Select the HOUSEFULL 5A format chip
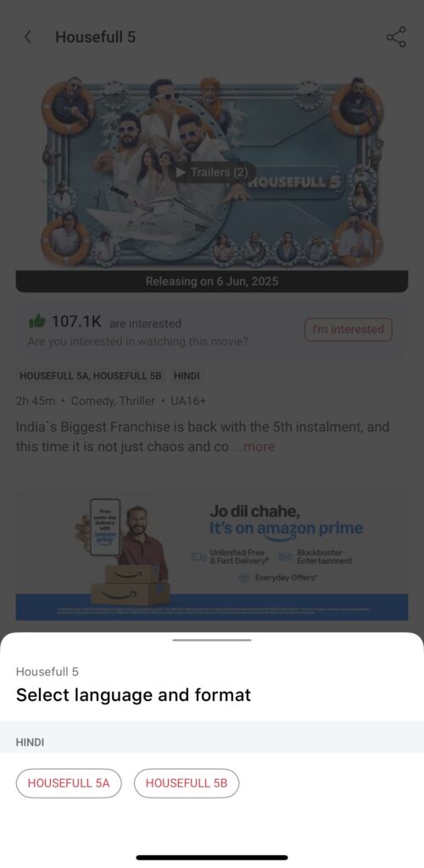 click(x=69, y=783)
